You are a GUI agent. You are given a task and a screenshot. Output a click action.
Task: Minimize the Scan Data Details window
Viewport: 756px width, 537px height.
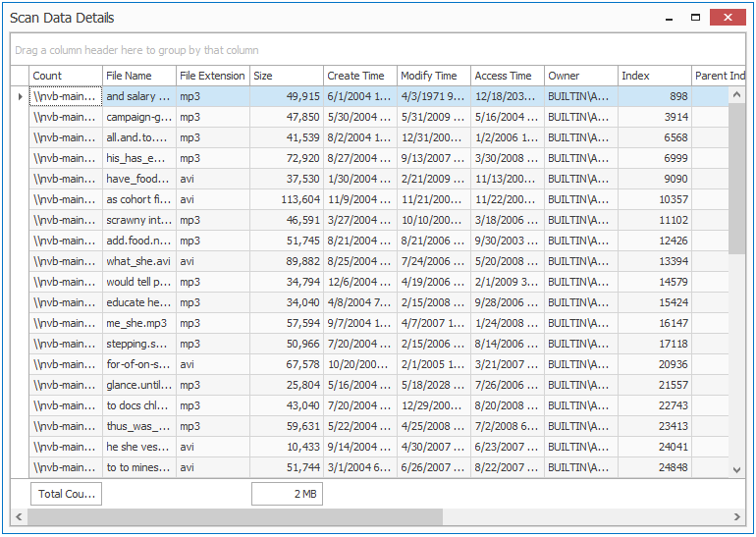point(670,19)
